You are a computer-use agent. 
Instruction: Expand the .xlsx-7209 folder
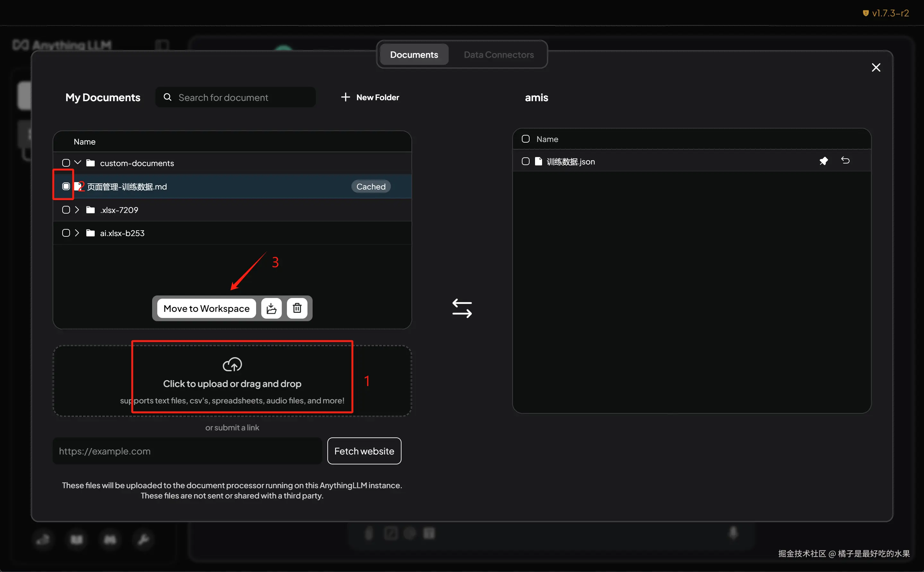coord(77,210)
